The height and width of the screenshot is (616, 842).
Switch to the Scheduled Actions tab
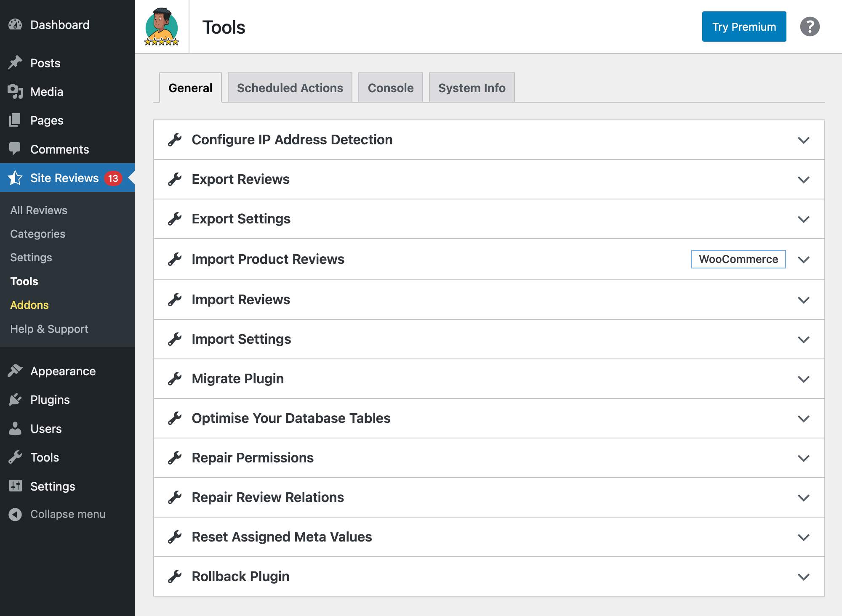click(x=290, y=88)
